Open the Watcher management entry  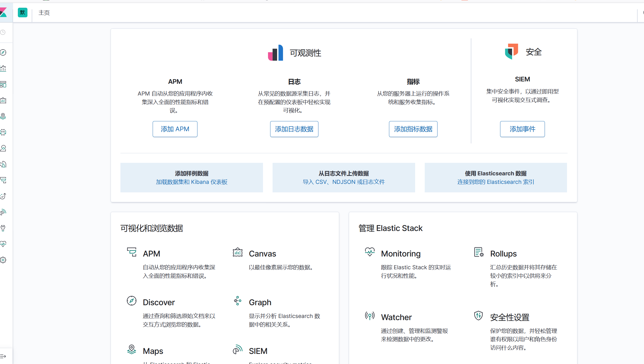(396, 317)
